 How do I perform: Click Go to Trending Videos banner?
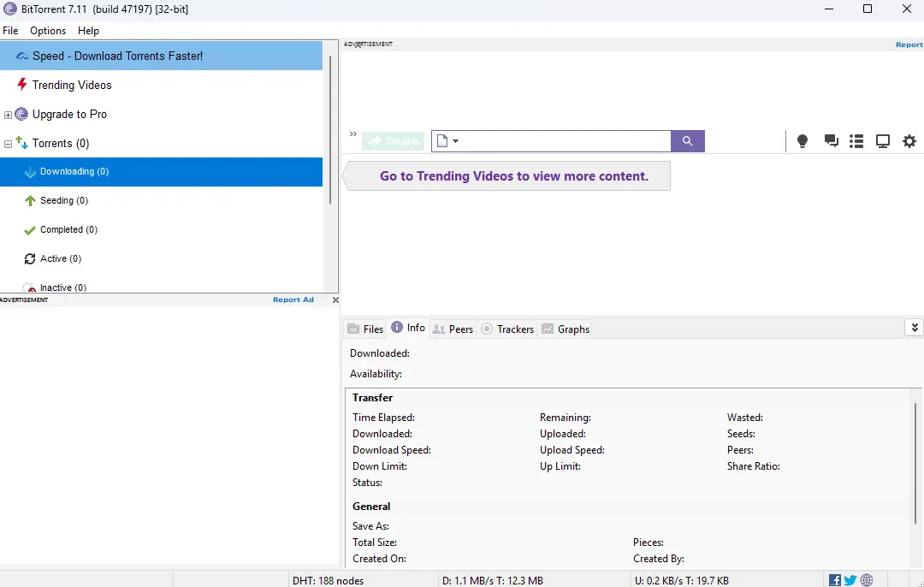(x=513, y=176)
